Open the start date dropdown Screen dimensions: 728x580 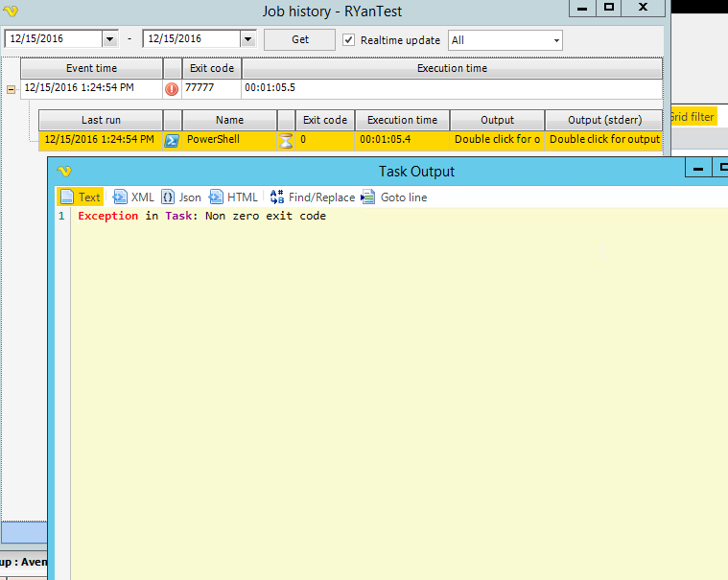[109, 39]
